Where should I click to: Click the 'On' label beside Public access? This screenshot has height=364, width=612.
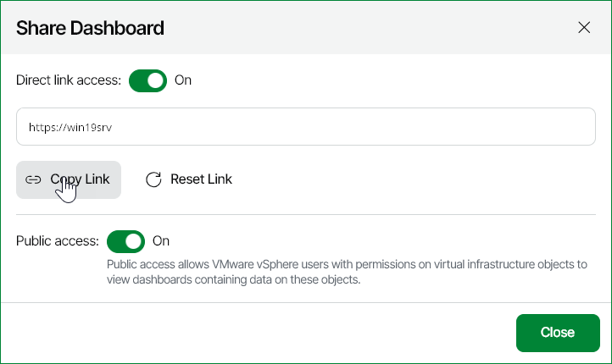tap(161, 241)
